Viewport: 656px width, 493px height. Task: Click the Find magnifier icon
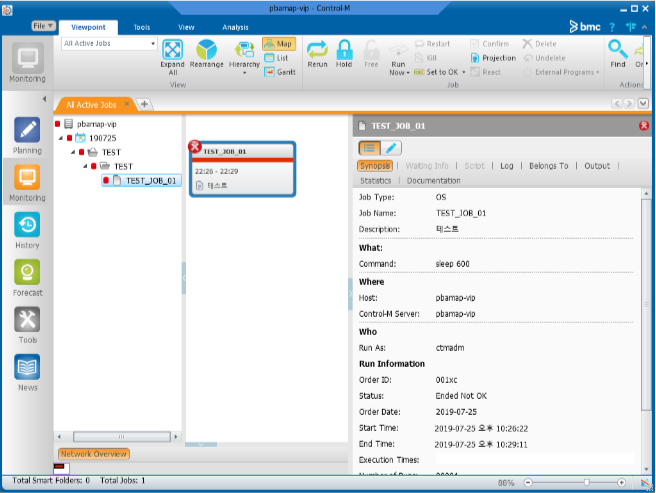click(618, 52)
